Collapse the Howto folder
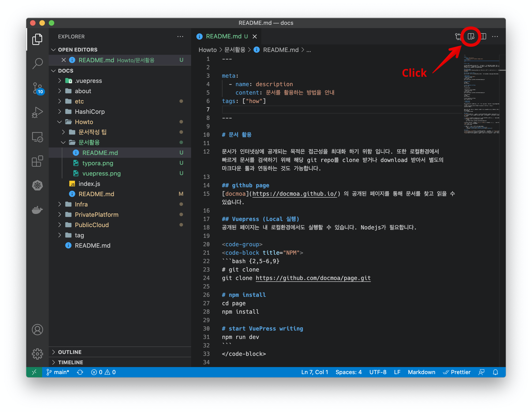Screen dimensions: 532x412 click(x=84, y=122)
